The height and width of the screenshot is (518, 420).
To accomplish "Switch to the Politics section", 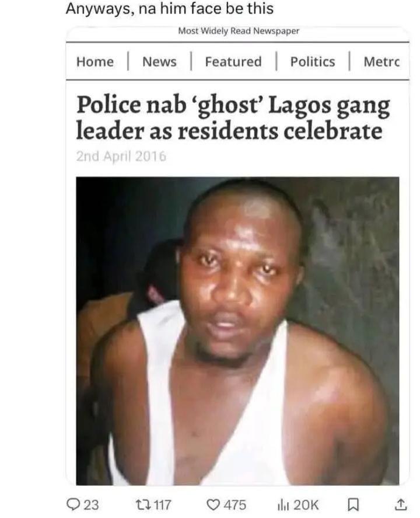I will coord(313,62).
